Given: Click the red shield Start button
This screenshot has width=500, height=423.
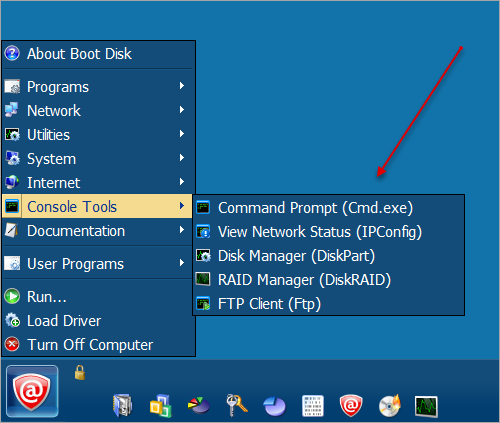Looking at the screenshot, I should tap(32, 391).
